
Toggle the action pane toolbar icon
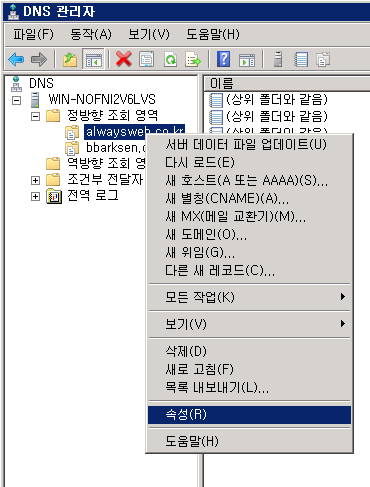click(x=247, y=60)
